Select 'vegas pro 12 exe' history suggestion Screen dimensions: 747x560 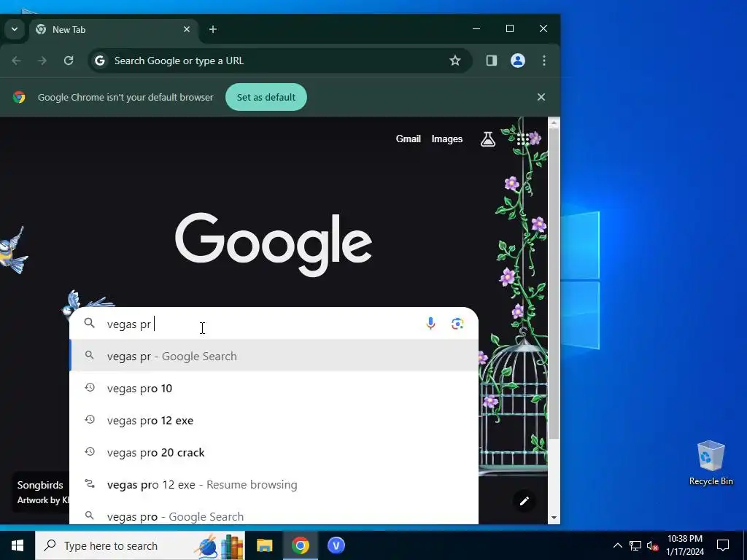point(274,421)
